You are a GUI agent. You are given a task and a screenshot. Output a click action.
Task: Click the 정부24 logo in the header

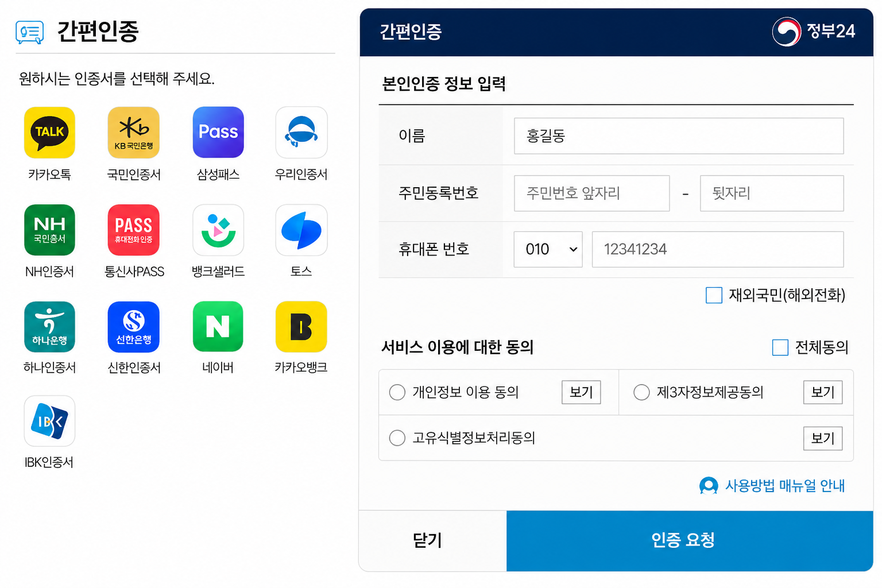click(x=814, y=31)
